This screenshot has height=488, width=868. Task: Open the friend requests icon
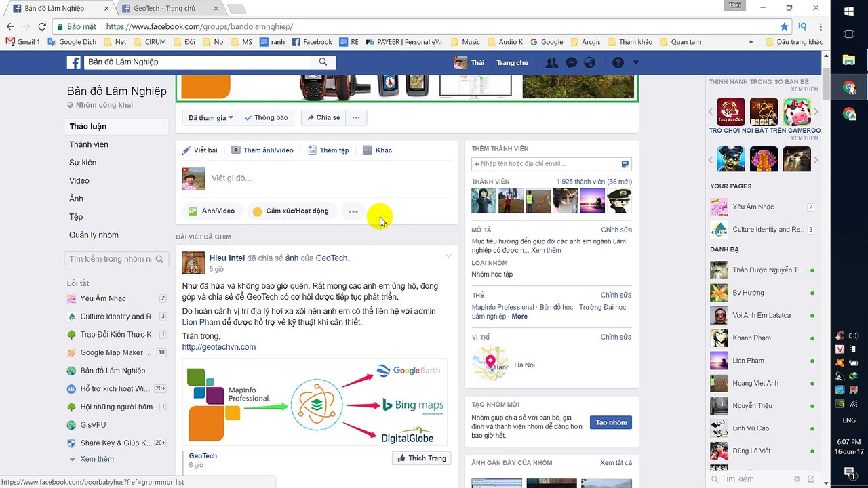(x=552, y=62)
